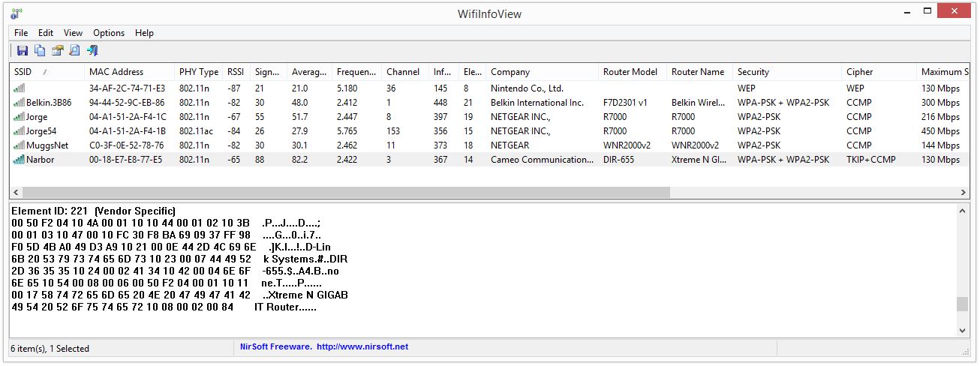Click the Exit door toolbar icon
This screenshot has width=980, height=366.
[x=92, y=50]
